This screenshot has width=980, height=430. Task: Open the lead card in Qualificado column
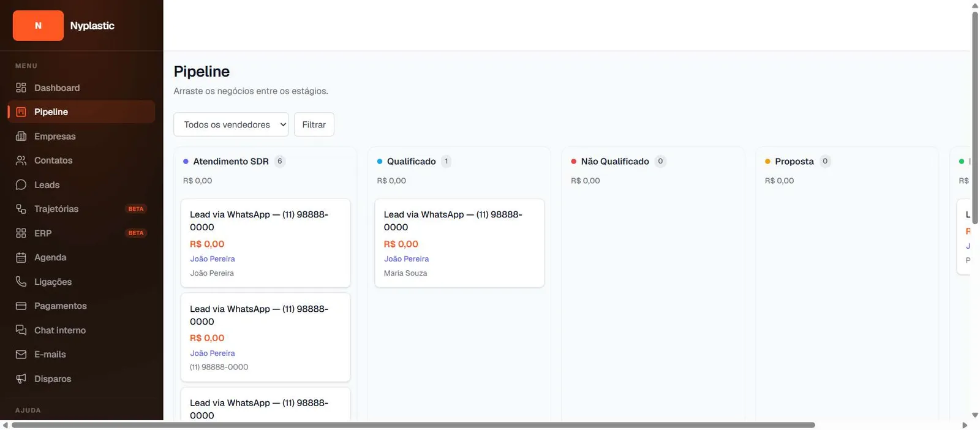[x=459, y=243]
